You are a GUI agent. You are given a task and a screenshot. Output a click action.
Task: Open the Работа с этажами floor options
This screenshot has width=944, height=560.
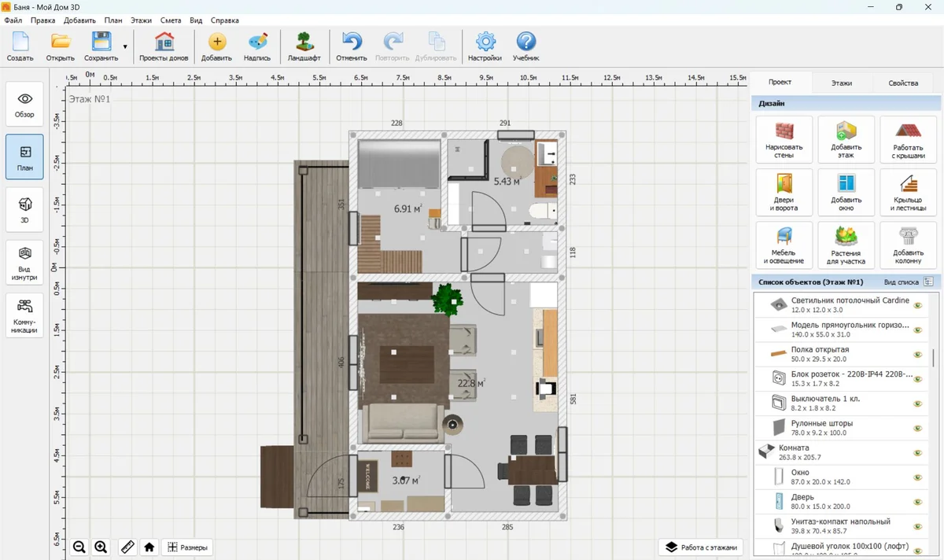[x=702, y=547]
